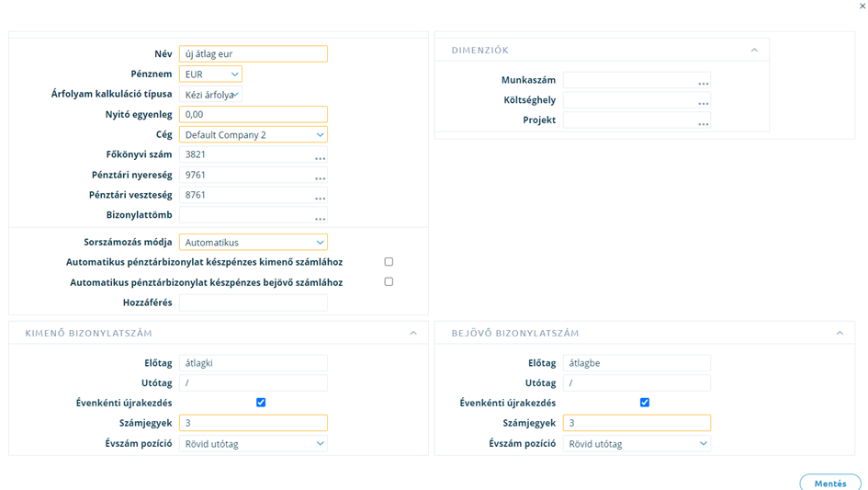
Task: Open Pénztári veszteség lookup ellipsis
Action: point(320,198)
